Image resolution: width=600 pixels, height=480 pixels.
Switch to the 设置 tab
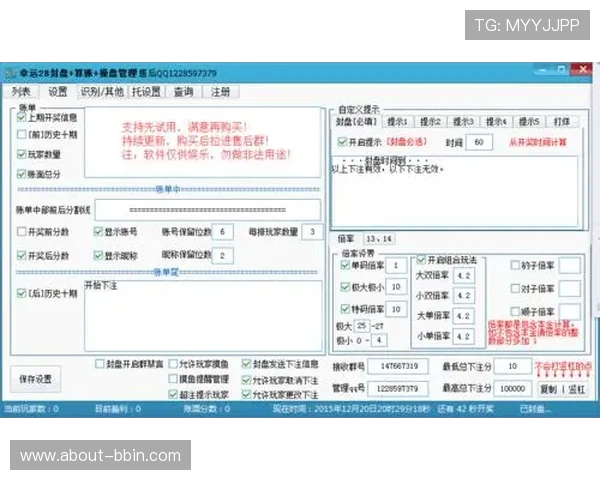[x=58, y=92]
